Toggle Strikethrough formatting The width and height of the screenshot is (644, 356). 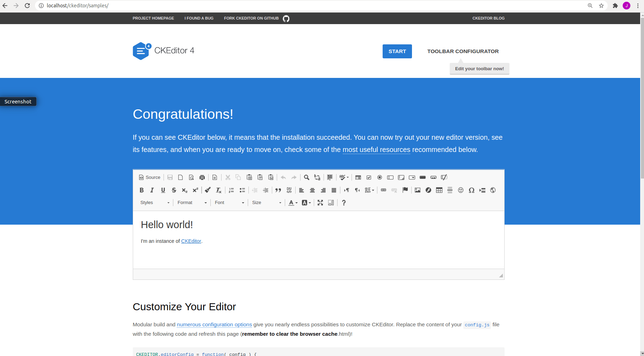[x=174, y=190]
